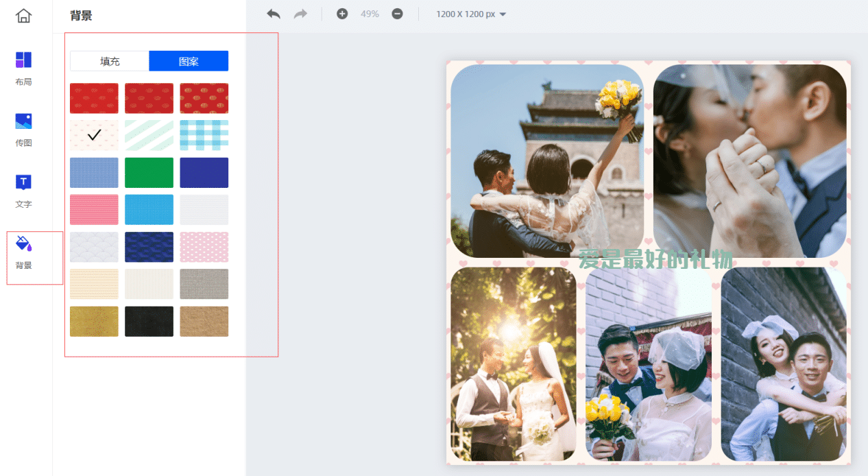Switch to the 图案 pattern tab
The height and width of the screenshot is (476, 868).
(189, 61)
